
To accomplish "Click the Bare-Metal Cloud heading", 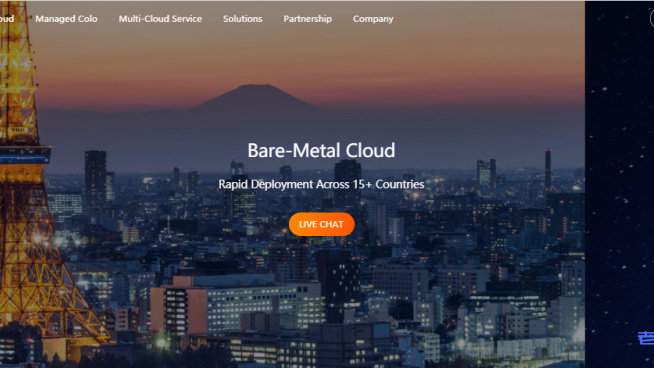I will click(x=321, y=150).
